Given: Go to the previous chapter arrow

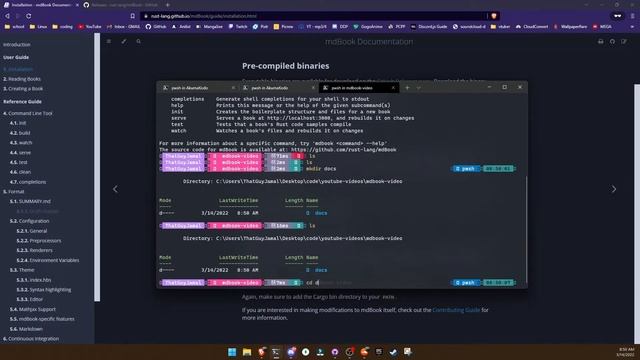Looking at the screenshot, I should 116,189.
